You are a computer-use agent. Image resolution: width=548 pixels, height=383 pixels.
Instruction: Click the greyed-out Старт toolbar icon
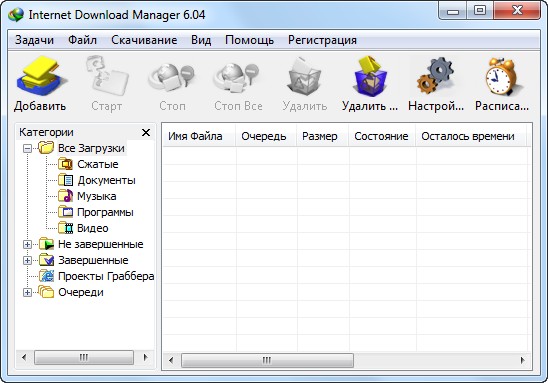(107, 76)
